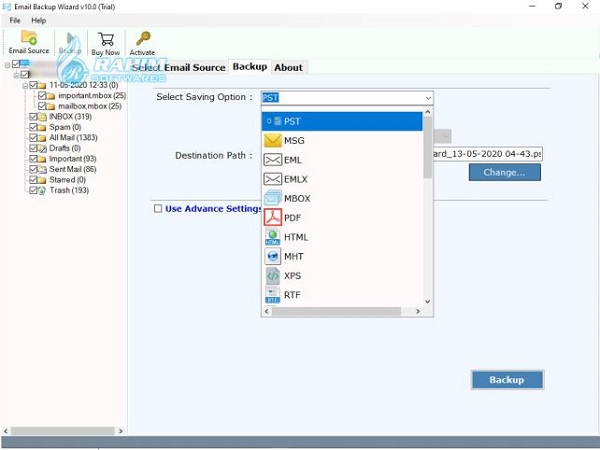Click the dropdown list horizontal scrollbar
This screenshot has height=450, width=600.
coord(336,311)
